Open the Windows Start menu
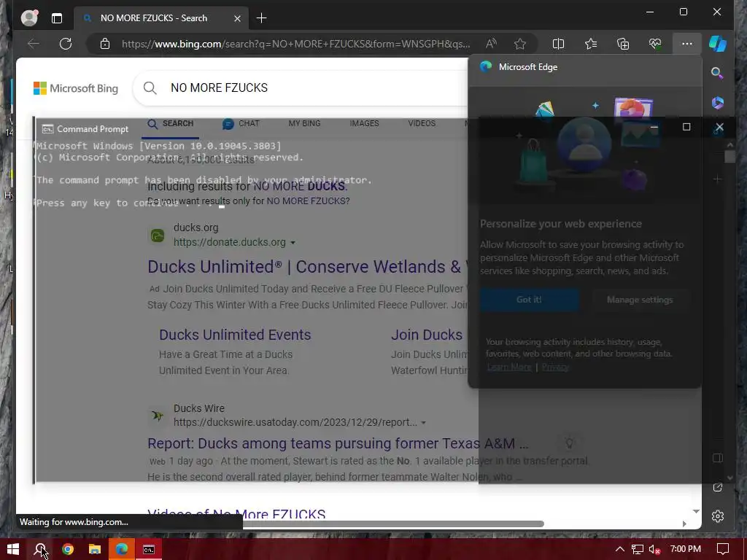The image size is (747, 560). [13, 549]
